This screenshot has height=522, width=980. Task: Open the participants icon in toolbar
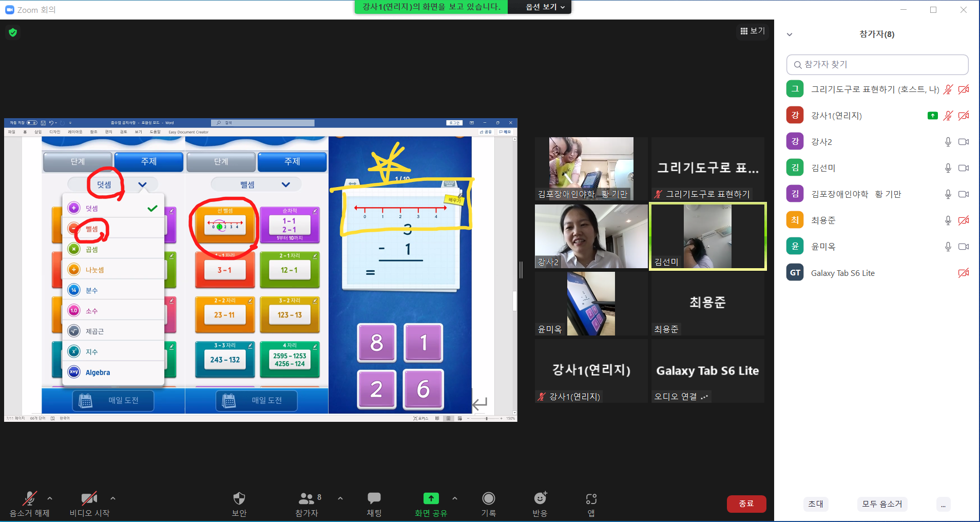[306, 498]
